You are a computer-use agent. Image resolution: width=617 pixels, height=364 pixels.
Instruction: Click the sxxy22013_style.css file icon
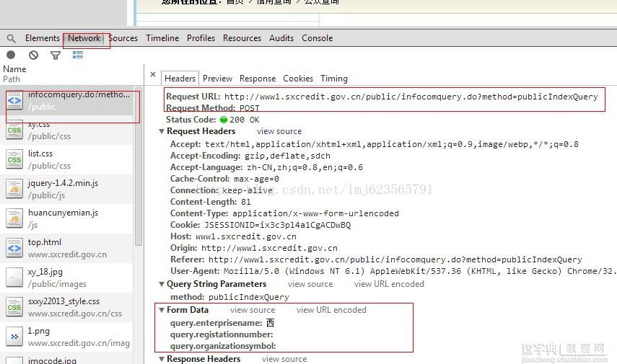14,307
